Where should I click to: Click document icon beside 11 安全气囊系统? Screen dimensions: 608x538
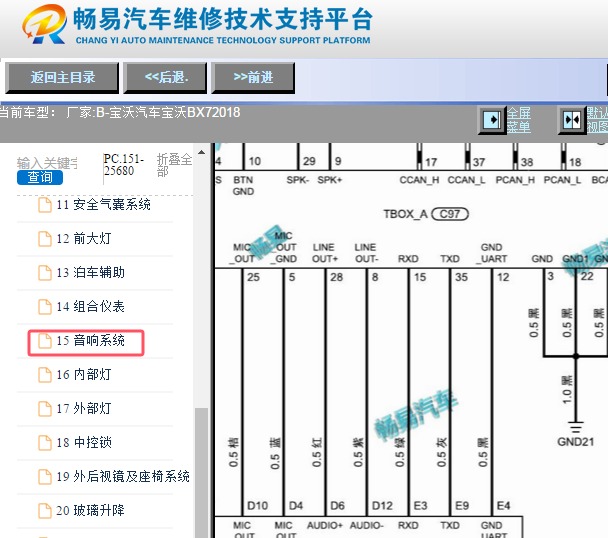tap(45, 204)
